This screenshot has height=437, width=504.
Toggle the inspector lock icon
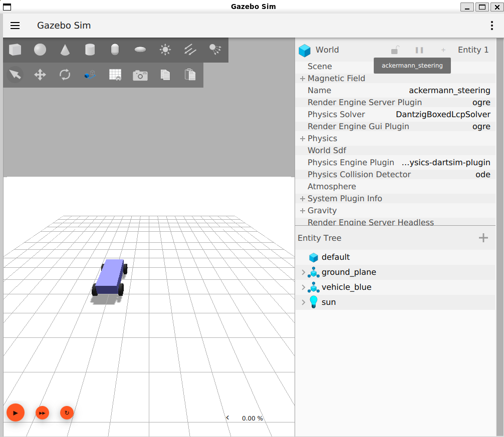click(x=395, y=50)
